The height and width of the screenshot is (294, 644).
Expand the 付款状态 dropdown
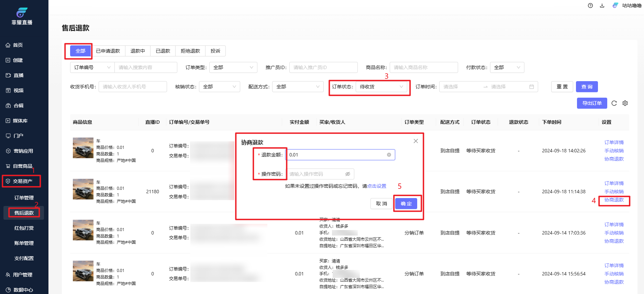pos(507,67)
